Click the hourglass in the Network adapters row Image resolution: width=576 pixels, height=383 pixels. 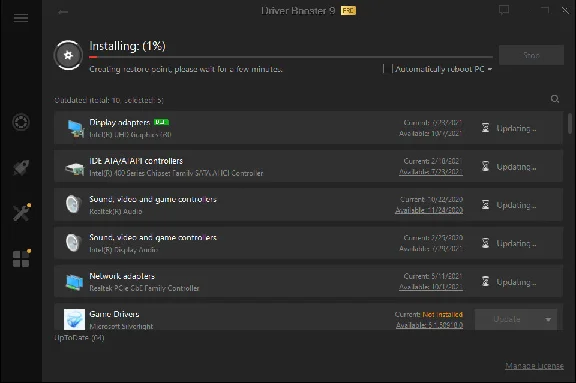pos(485,282)
